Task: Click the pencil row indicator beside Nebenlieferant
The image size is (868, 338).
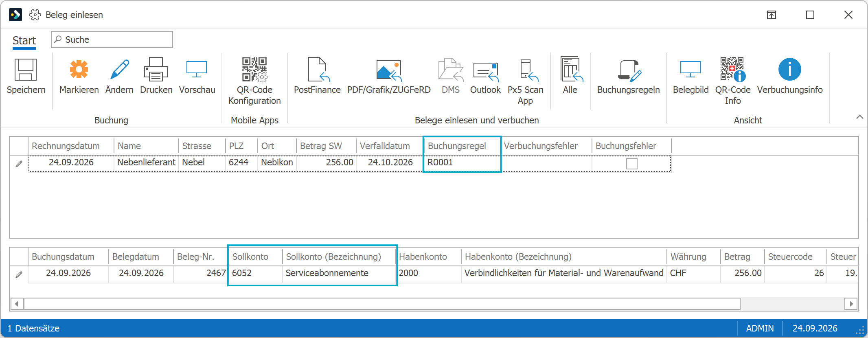Action: click(x=19, y=164)
